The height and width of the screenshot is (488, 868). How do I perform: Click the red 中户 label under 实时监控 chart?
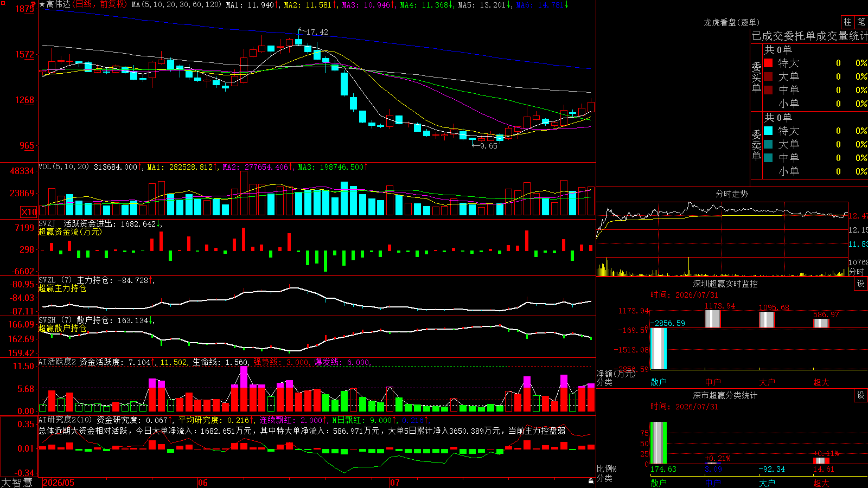713,382
